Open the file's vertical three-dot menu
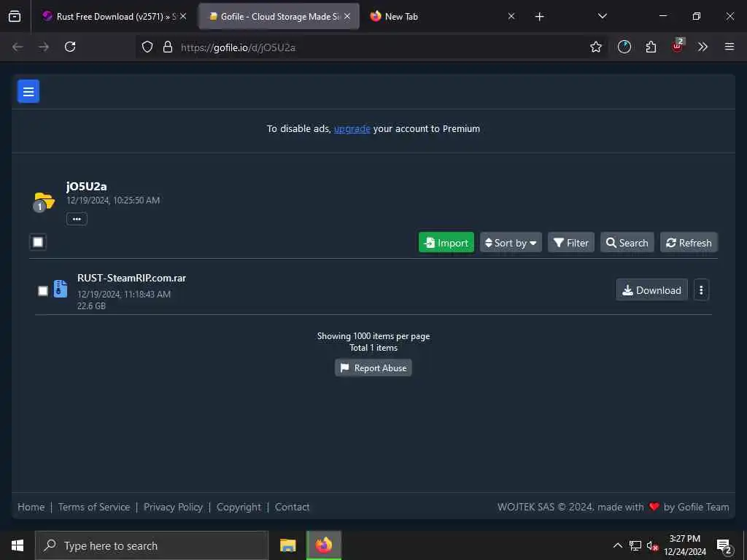The height and width of the screenshot is (560, 747). click(x=701, y=290)
